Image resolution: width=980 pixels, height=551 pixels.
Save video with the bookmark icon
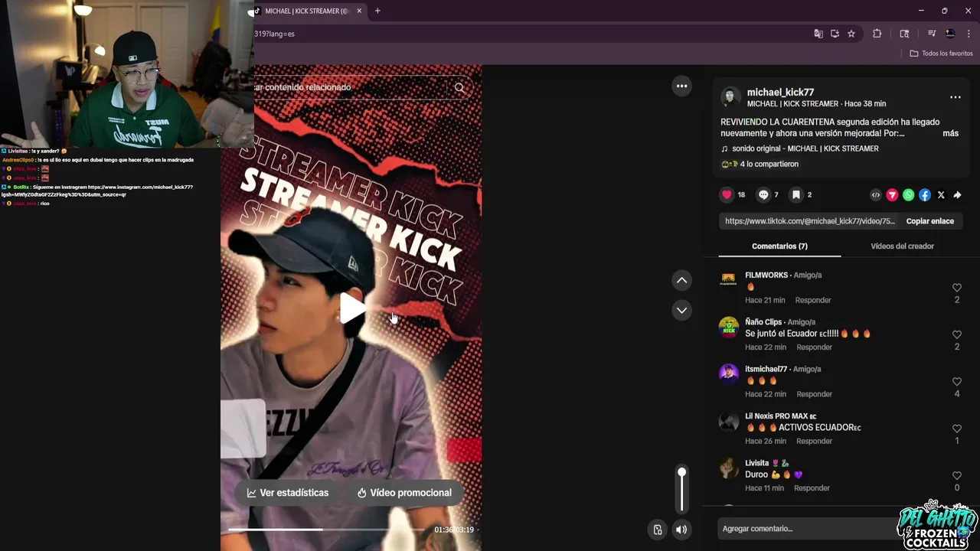tap(796, 195)
